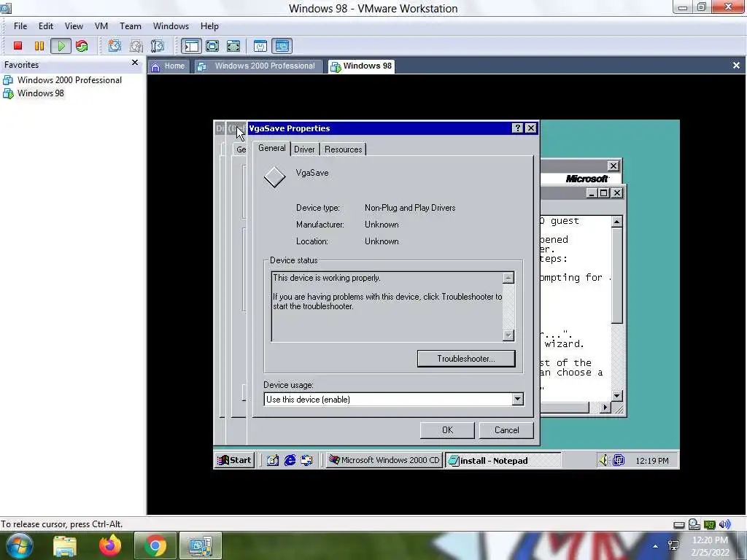Screen dimensions: 747x560
Task: Click the Reset VM icon
Action: (82, 46)
